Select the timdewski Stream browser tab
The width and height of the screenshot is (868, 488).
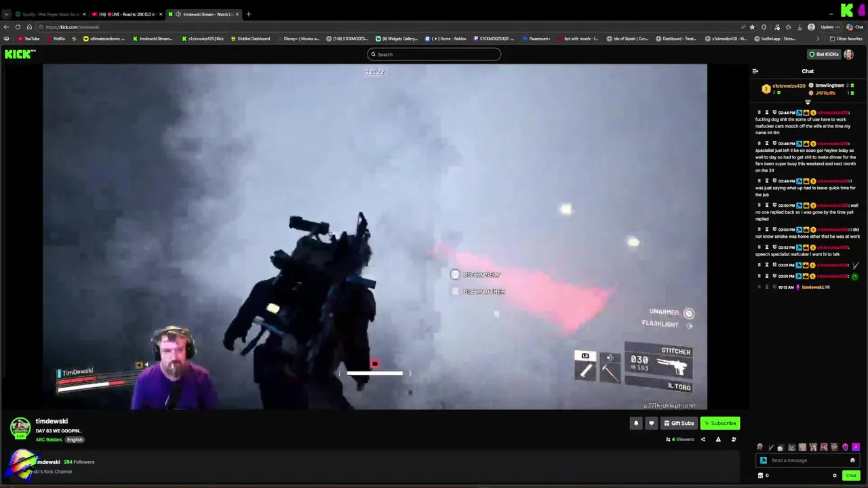coord(203,14)
